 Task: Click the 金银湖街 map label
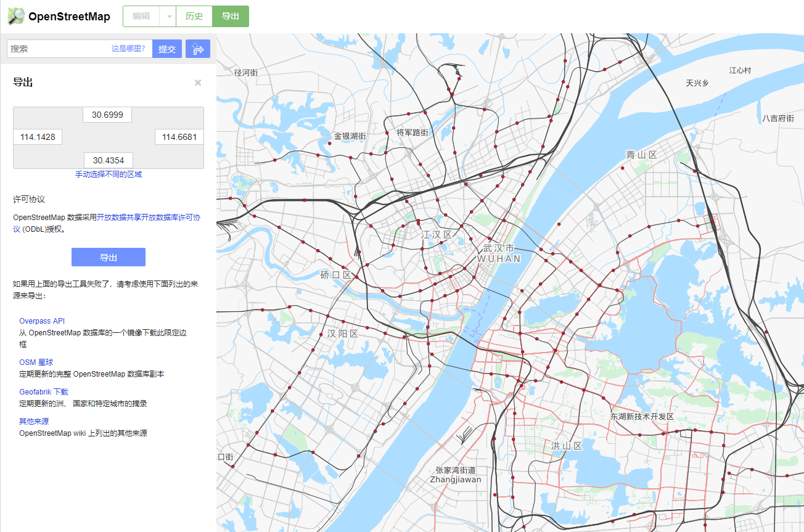[350, 136]
